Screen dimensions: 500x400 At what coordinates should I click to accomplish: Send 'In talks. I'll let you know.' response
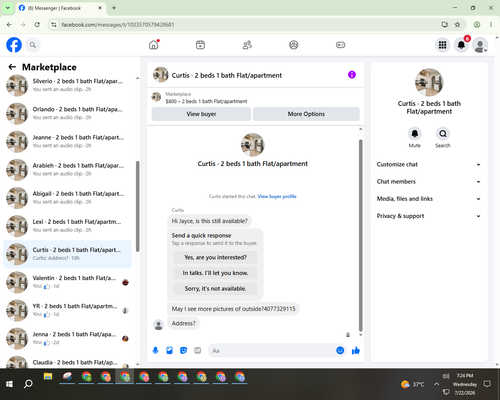[x=215, y=273]
